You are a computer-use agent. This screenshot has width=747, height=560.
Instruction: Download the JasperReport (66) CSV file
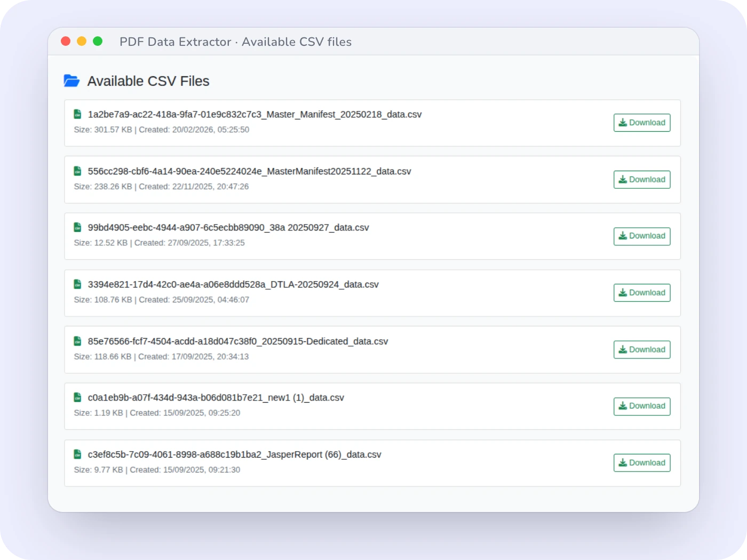[642, 463]
